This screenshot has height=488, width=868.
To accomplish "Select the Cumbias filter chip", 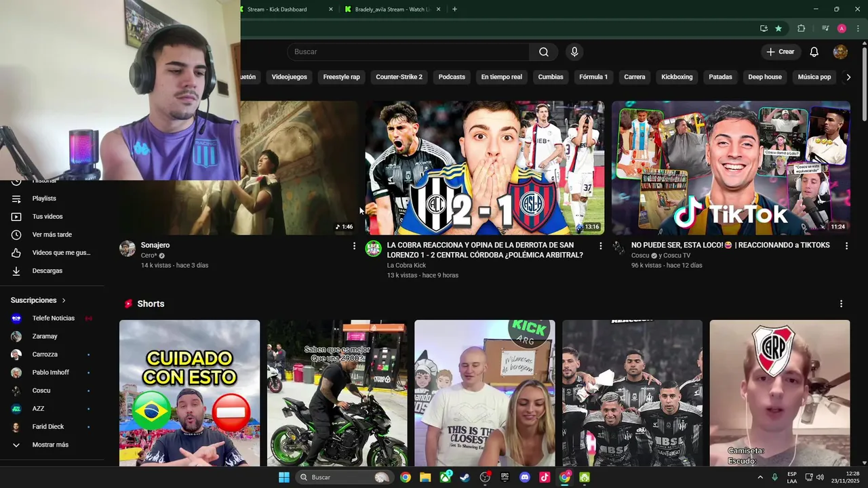I will [x=551, y=77].
